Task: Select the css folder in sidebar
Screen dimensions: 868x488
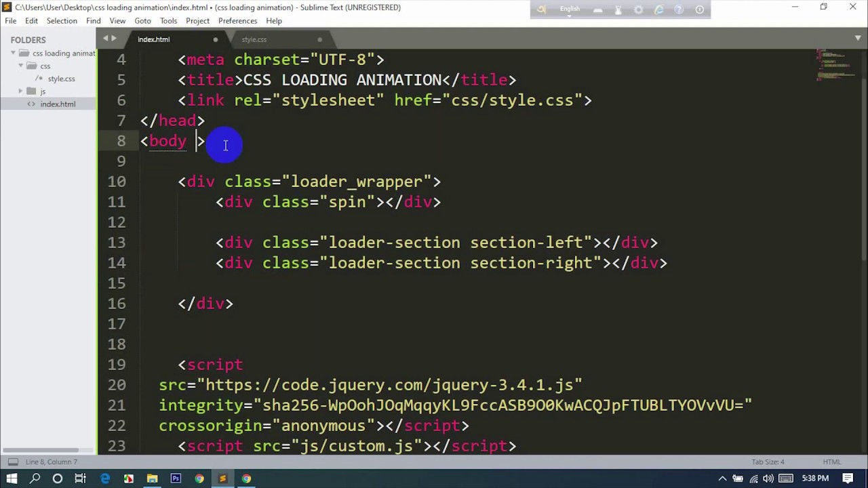Action: point(45,66)
